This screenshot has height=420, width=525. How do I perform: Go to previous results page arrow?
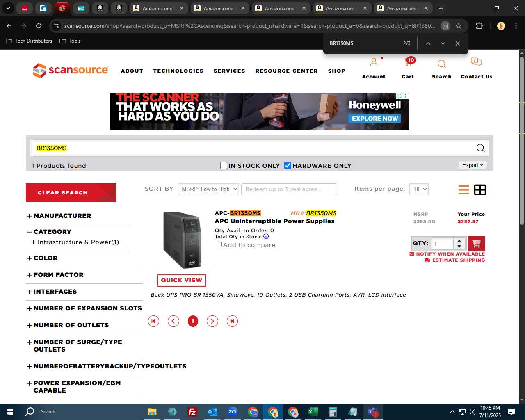click(173, 321)
